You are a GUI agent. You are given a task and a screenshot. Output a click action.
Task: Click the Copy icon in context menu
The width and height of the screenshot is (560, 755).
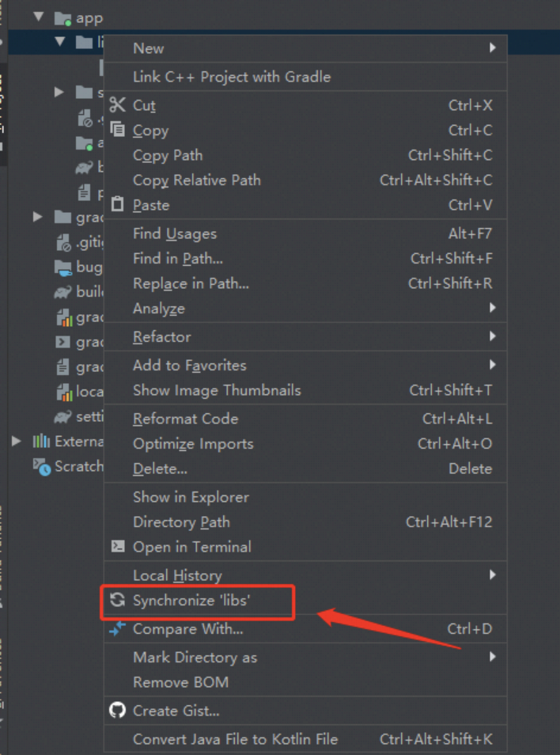click(117, 130)
